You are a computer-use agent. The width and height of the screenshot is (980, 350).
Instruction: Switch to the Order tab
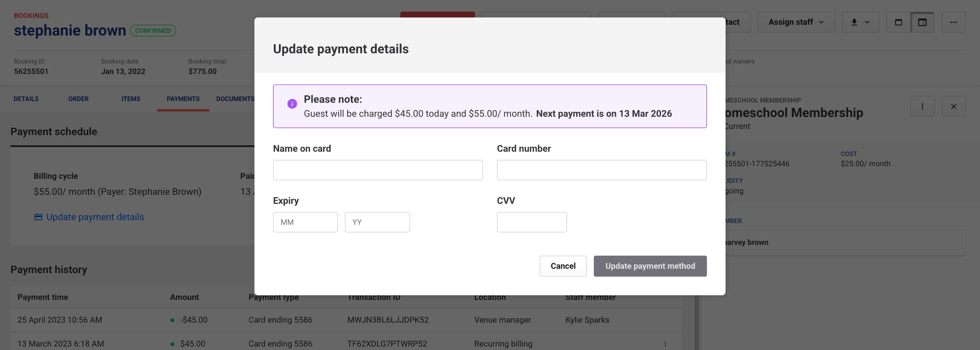coord(78,99)
